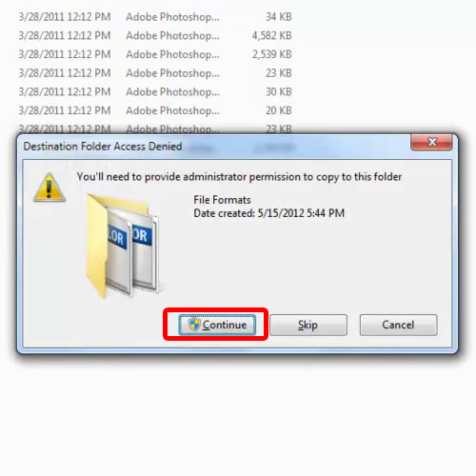This screenshot has height=476, width=476.
Task: Click the Continue button to grant permission
Action: pos(217,325)
